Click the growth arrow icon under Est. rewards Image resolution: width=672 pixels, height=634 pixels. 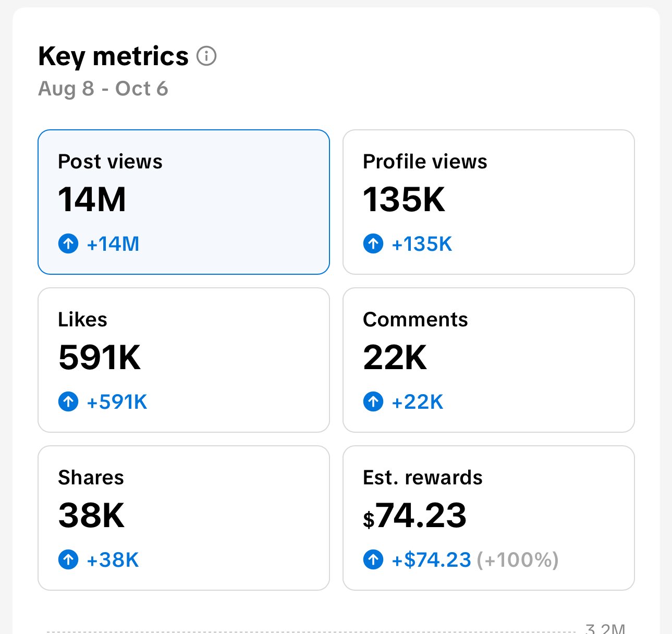pos(373,560)
